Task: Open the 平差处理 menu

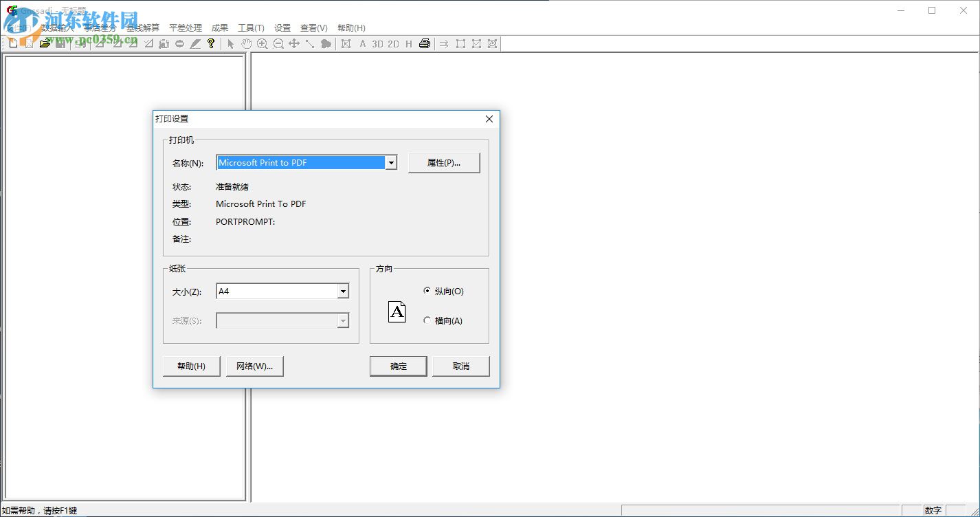Action: [x=186, y=28]
